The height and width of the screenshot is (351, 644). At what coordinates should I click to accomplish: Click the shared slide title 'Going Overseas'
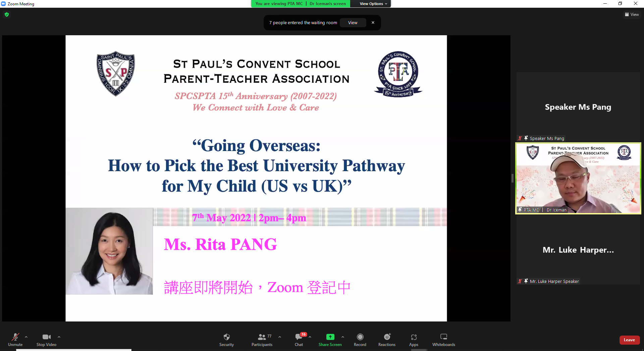click(x=256, y=146)
